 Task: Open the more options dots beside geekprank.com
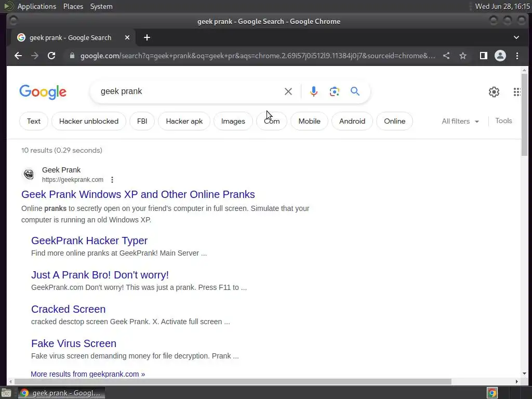[112, 180]
